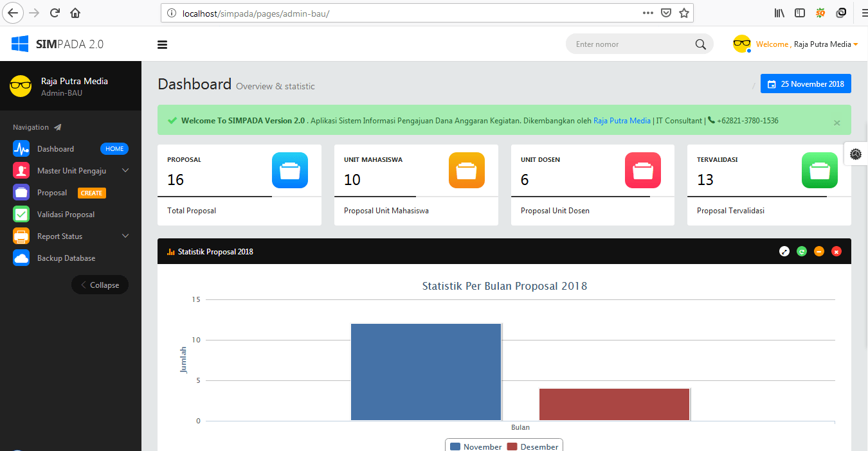Click the green Tervalidasi briefcase icon
The width and height of the screenshot is (868, 451).
tap(819, 170)
